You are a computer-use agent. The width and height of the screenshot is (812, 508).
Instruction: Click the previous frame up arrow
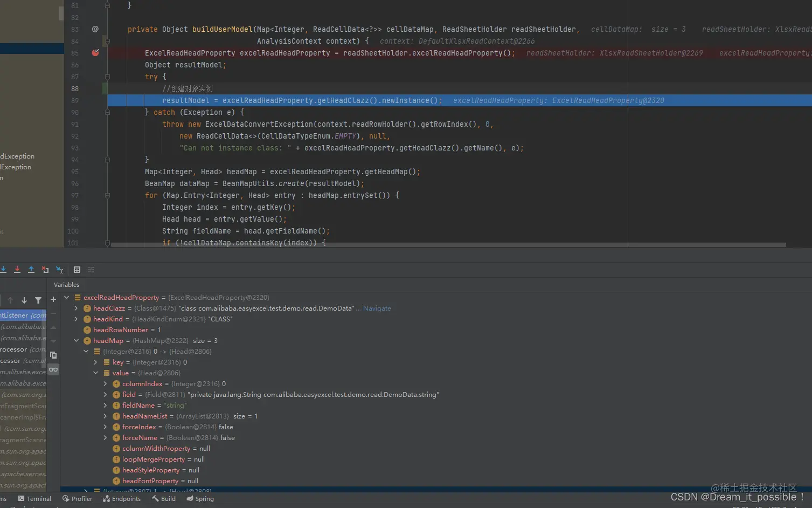click(x=10, y=300)
